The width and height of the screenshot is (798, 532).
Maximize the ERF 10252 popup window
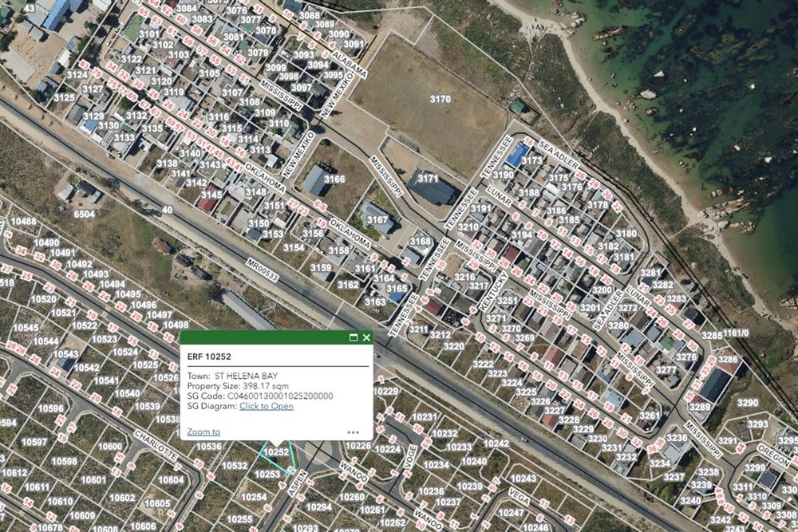(x=354, y=337)
